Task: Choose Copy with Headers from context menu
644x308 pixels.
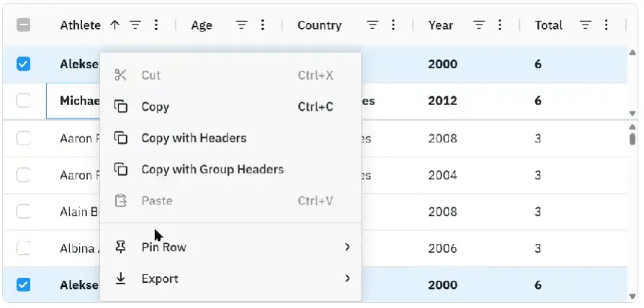Action: click(194, 138)
